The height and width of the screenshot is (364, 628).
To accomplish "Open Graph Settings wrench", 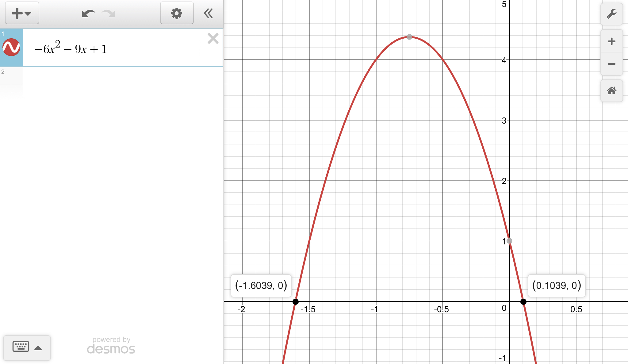I will coord(611,14).
